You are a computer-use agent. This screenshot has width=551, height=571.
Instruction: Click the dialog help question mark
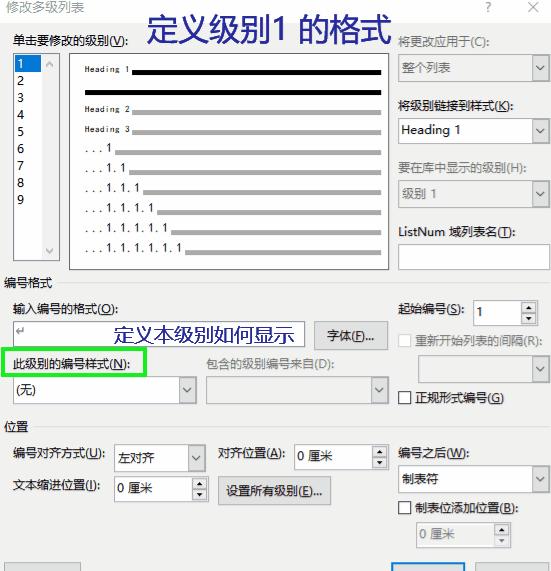point(488,7)
